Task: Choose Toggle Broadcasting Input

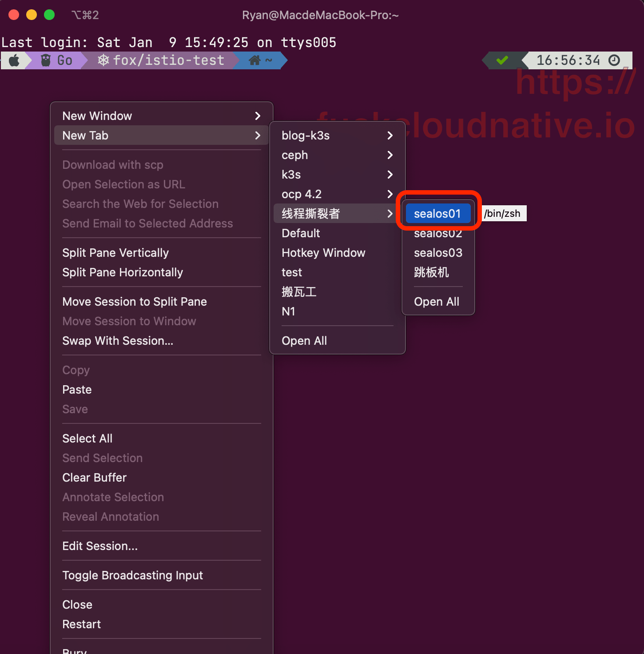Action: pos(162,575)
